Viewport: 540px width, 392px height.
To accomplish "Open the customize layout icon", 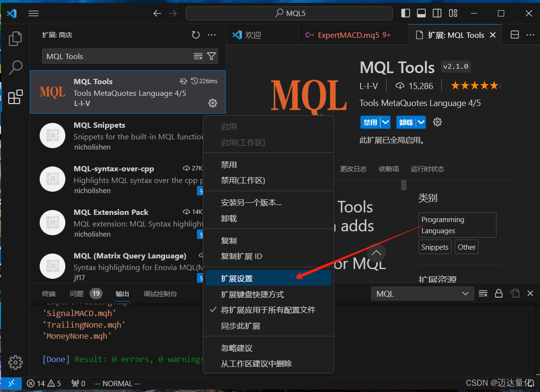I will pos(453,14).
